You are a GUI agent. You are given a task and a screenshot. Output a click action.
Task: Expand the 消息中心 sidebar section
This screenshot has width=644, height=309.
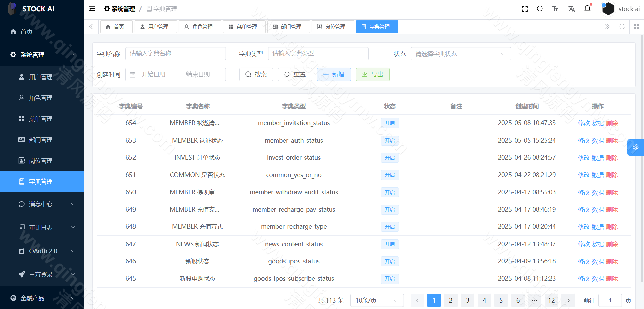[42, 204]
